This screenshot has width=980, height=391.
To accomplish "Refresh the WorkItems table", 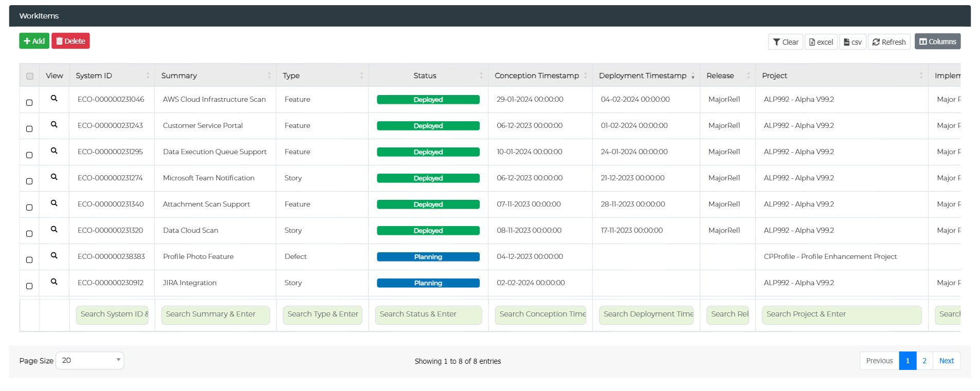I will 889,42.
